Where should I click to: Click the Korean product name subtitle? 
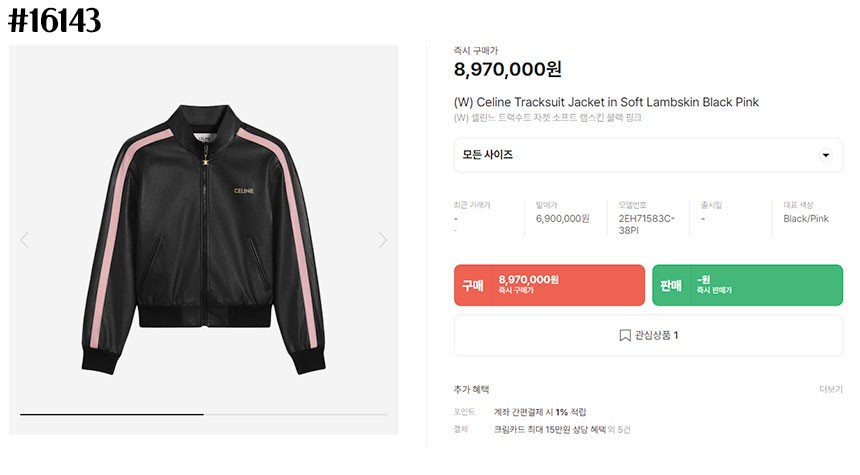coord(547,117)
